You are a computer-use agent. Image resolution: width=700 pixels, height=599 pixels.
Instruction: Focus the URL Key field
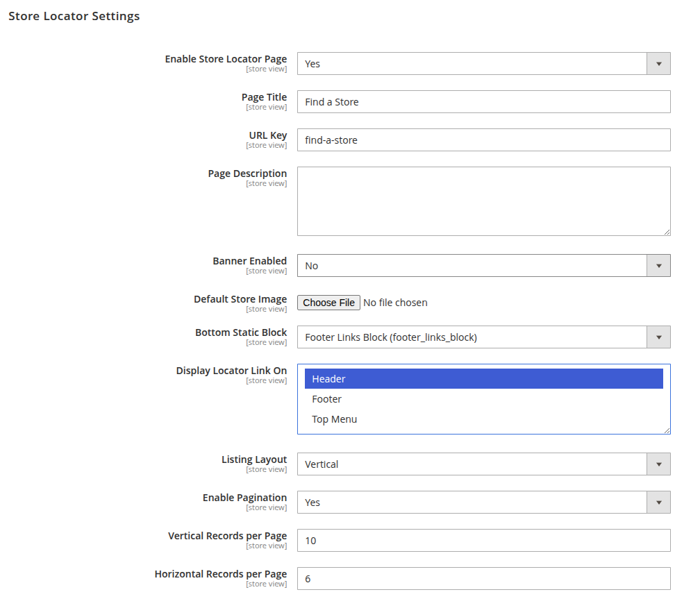[x=483, y=140]
